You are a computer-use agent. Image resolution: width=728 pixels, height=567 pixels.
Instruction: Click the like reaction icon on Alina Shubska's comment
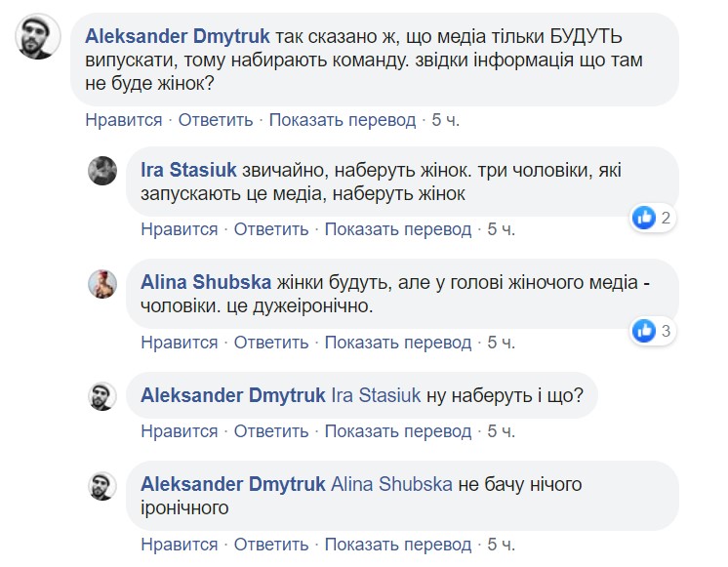(x=643, y=331)
